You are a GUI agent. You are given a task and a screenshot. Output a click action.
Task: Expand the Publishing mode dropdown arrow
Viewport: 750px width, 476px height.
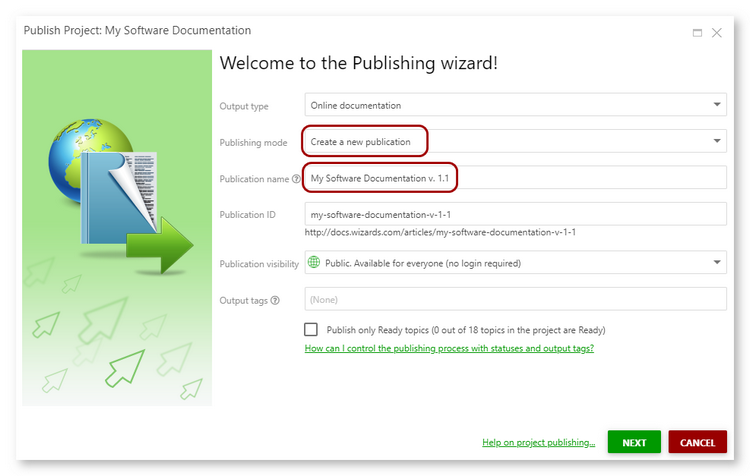point(717,141)
